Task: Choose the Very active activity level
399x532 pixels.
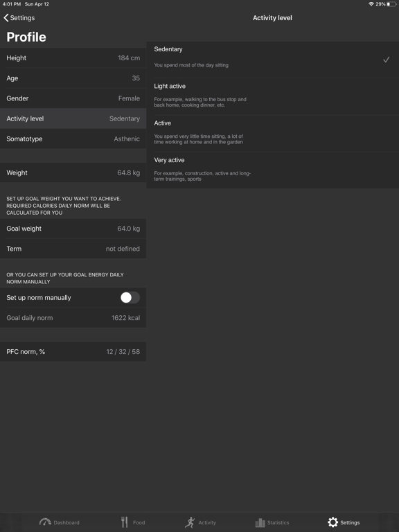Action: click(272, 170)
